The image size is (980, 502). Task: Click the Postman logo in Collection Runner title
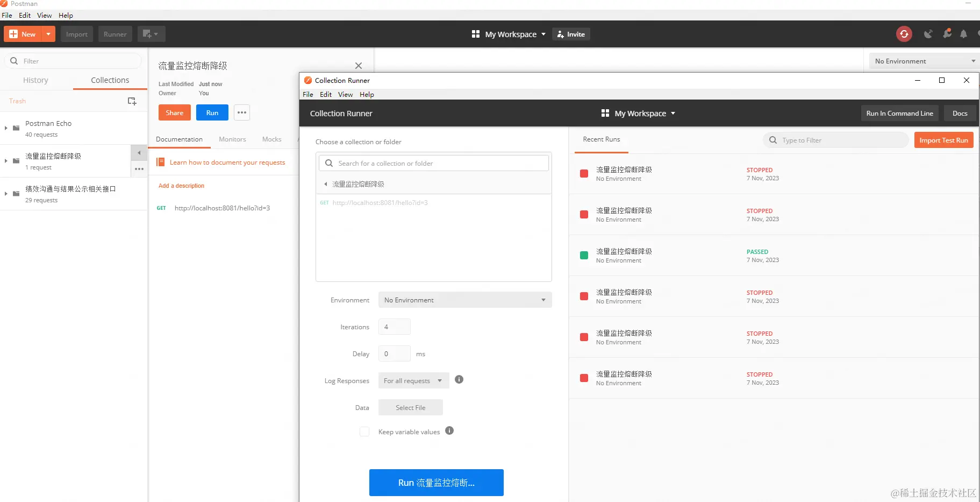coord(308,80)
